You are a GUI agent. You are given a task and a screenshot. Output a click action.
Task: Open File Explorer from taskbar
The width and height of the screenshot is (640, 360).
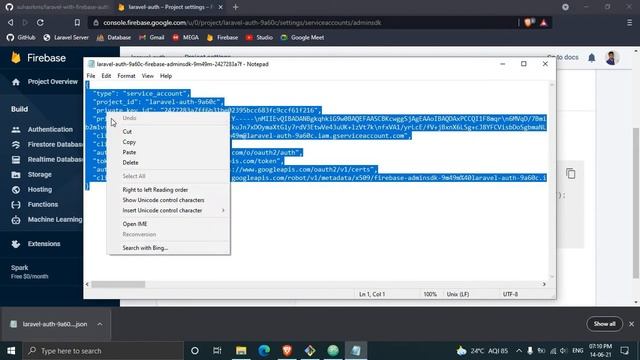(241, 351)
